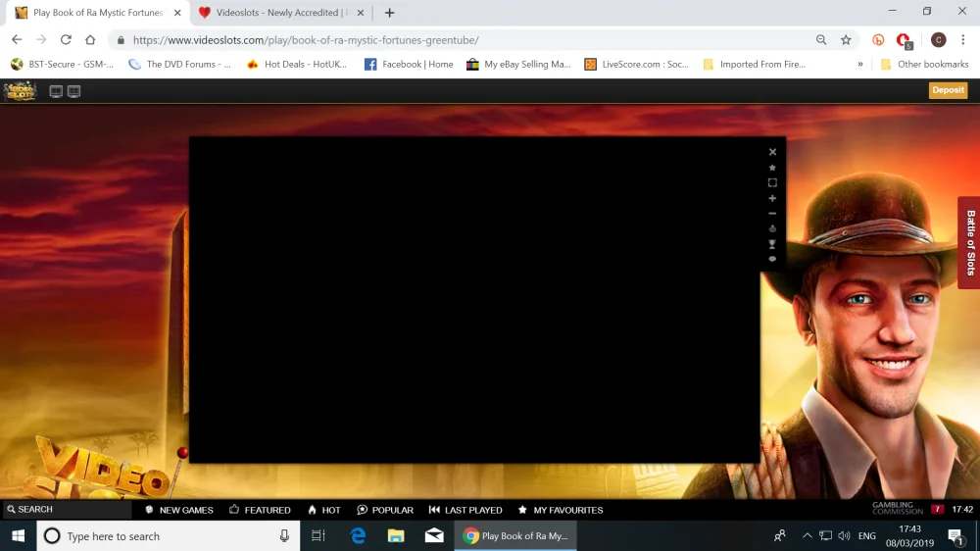
Task: Open chat bubble icon in game sidebar
Action: (772, 259)
